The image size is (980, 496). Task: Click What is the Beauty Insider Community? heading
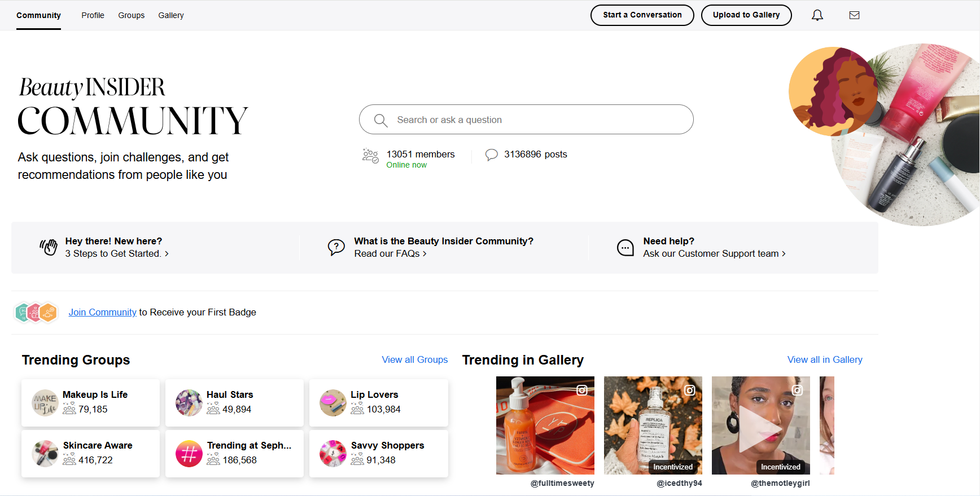tap(444, 241)
